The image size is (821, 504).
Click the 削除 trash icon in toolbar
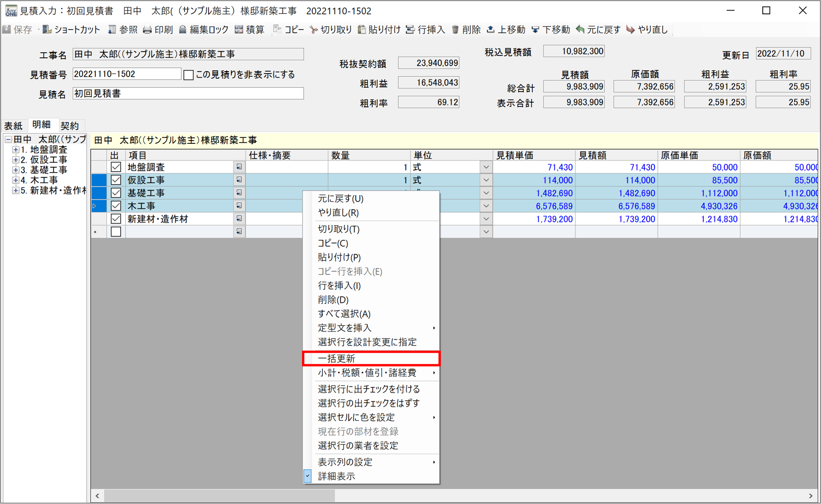pyautogui.click(x=455, y=30)
